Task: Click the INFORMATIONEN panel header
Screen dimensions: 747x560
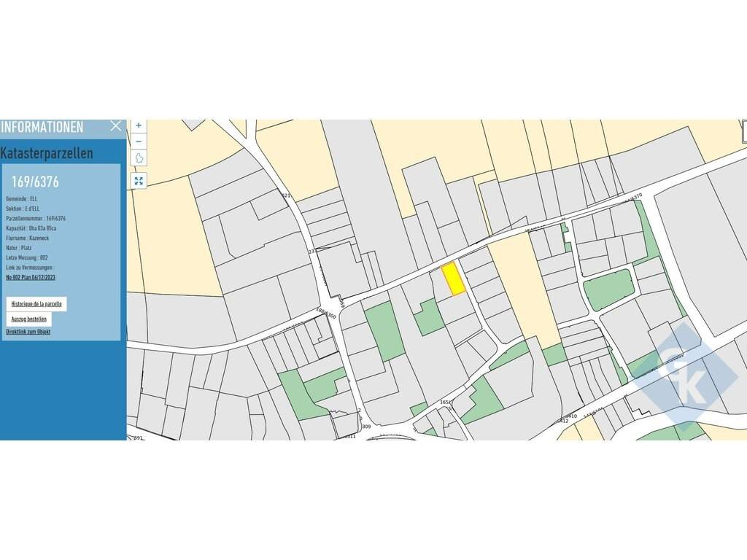Action: coord(42,127)
